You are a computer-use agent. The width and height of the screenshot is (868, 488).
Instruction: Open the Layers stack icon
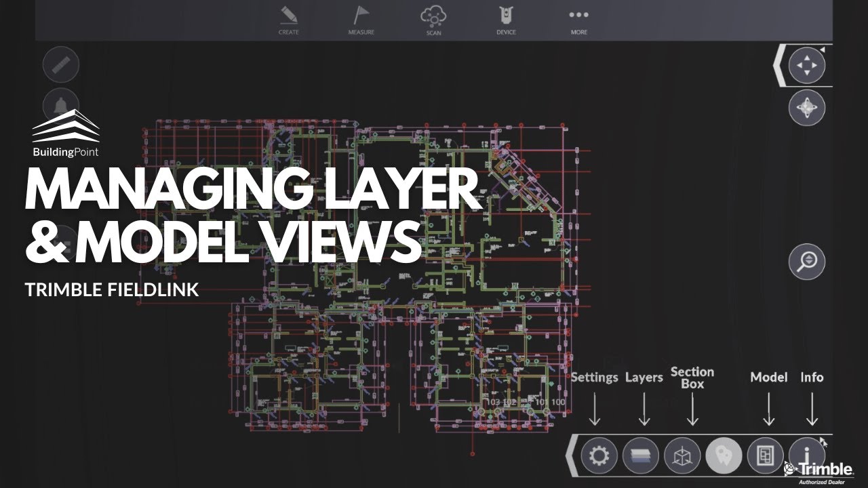coord(641,455)
